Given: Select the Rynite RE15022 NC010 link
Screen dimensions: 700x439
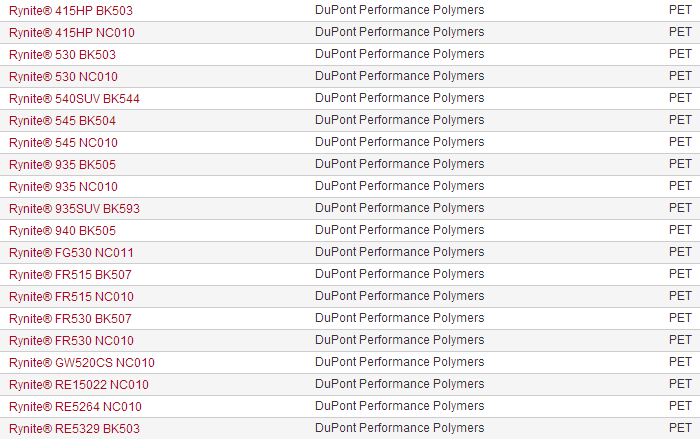Looking at the screenshot, I should click(x=79, y=384).
